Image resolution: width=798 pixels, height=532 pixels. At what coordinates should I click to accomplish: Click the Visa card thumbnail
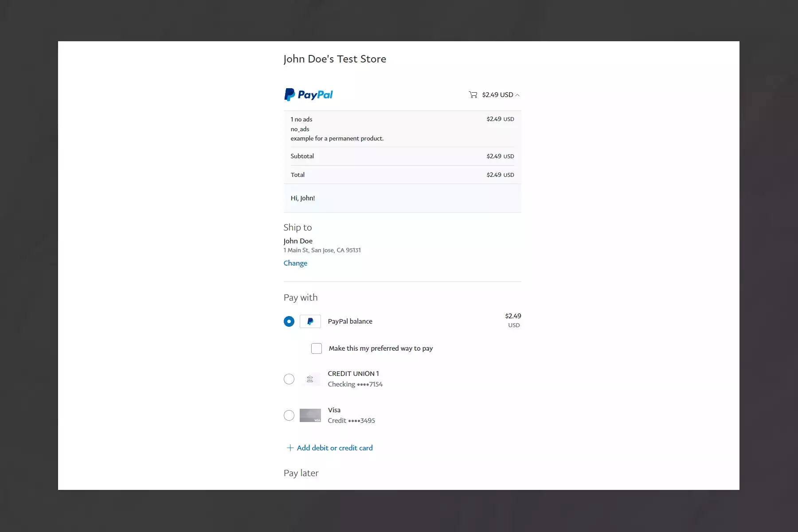pos(310,415)
